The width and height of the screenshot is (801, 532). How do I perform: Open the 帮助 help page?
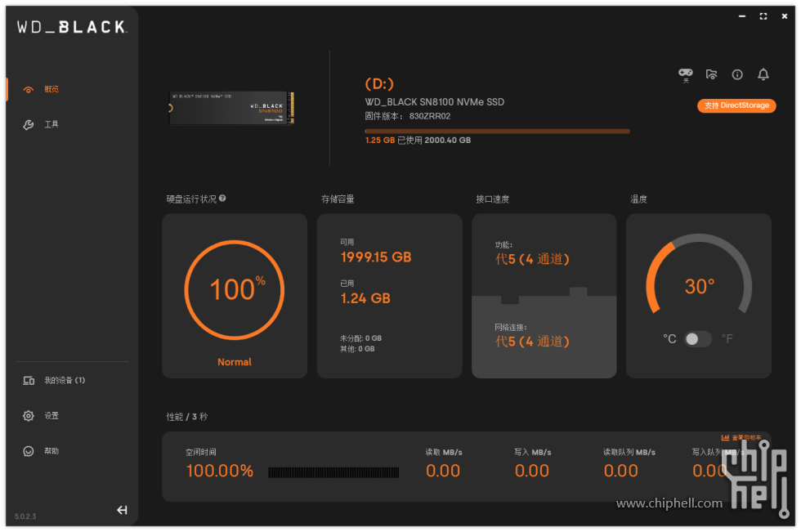[41, 451]
